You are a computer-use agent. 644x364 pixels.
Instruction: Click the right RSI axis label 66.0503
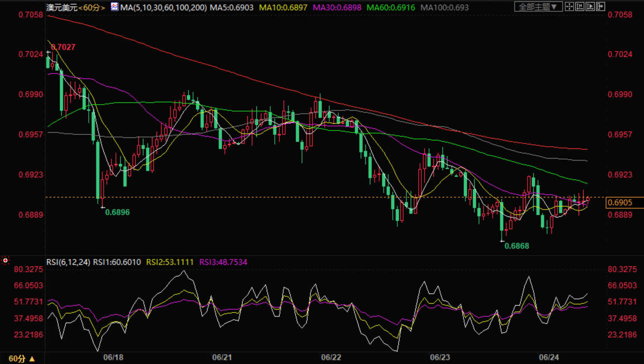click(622, 285)
